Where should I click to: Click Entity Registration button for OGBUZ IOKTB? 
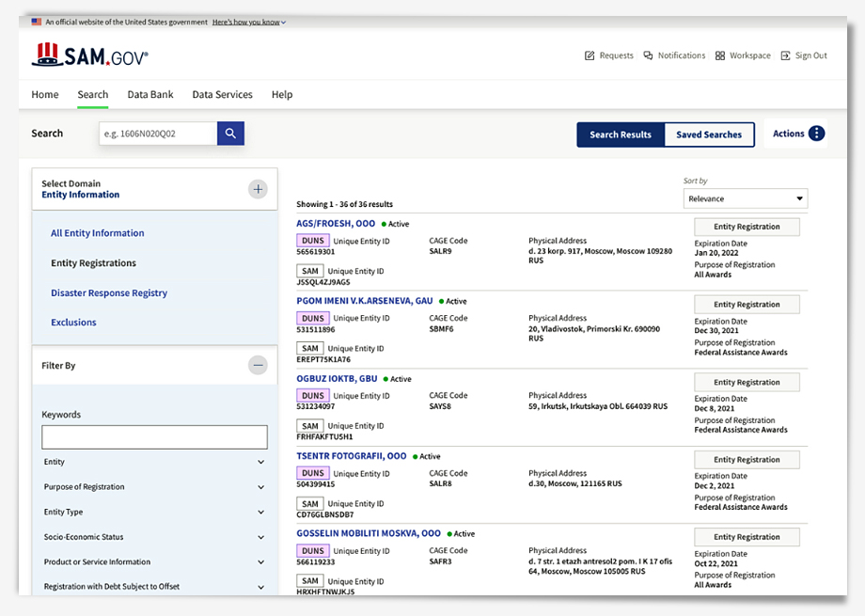[x=747, y=382]
